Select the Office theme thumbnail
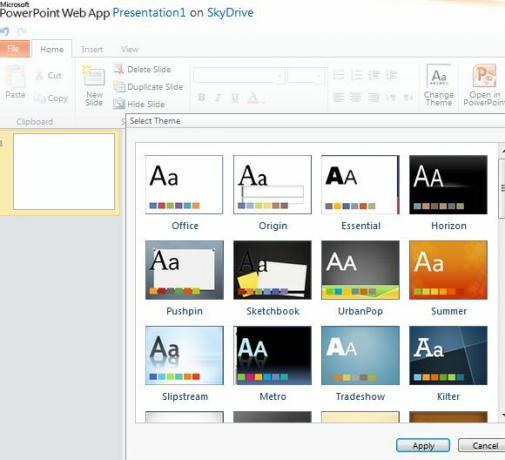This screenshot has width=505, height=460. [184, 185]
